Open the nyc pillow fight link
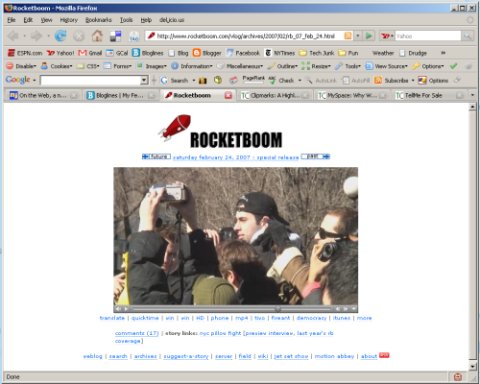Image resolution: width=480 pixels, height=384 pixels. pyautogui.click(x=220, y=333)
